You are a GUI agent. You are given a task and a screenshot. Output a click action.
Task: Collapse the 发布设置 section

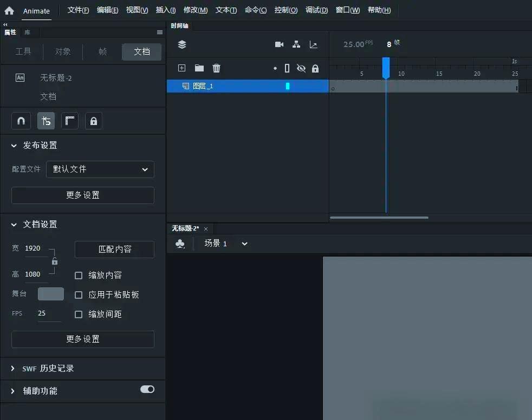[13, 145]
